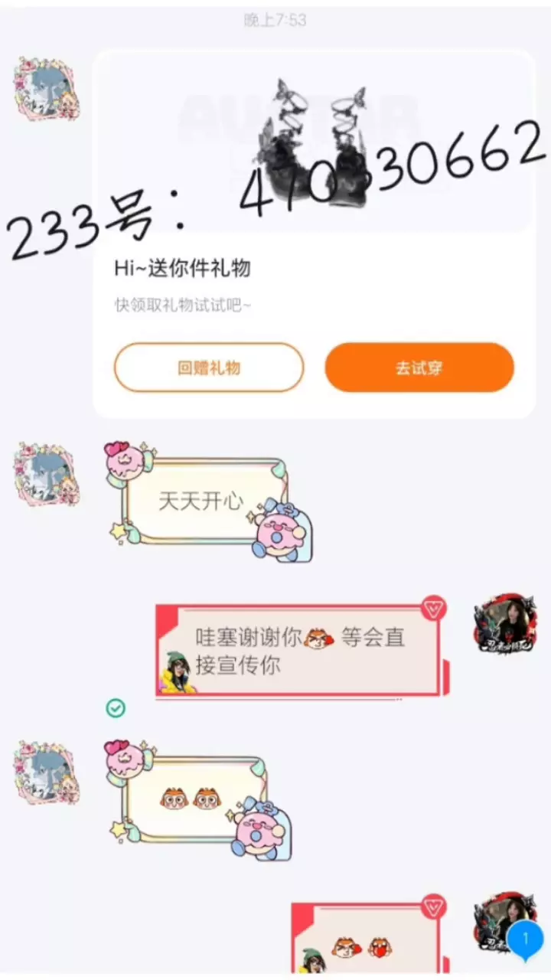
Task: Tap the Hi~送你件礼物 title
Action: click(182, 268)
